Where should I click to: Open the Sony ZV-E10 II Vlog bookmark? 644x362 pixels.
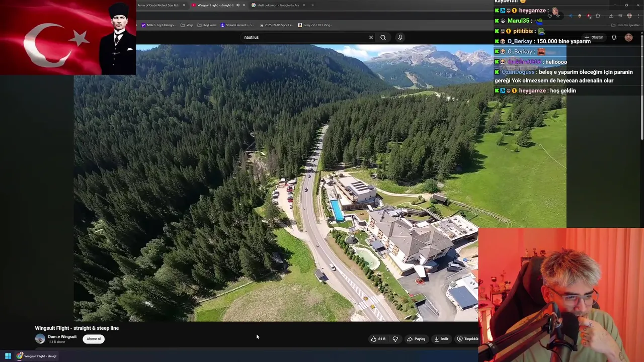tap(315, 25)
